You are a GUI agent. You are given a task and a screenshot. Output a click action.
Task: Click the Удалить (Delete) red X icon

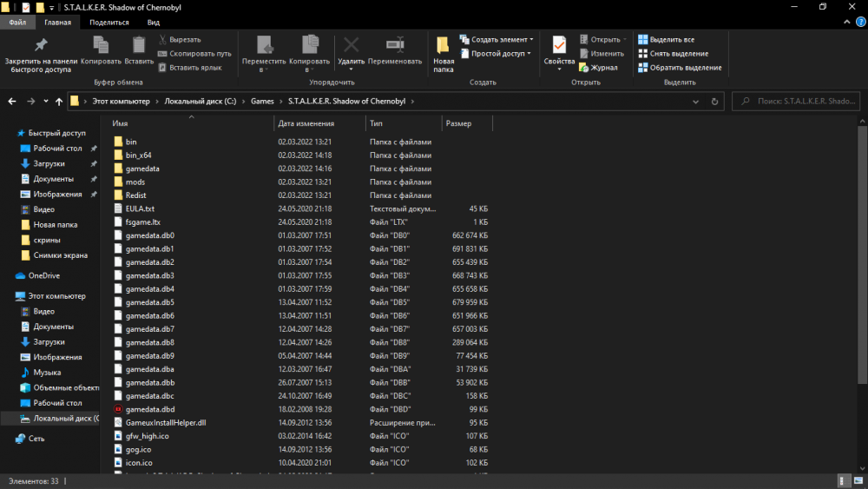coord(351,45)
